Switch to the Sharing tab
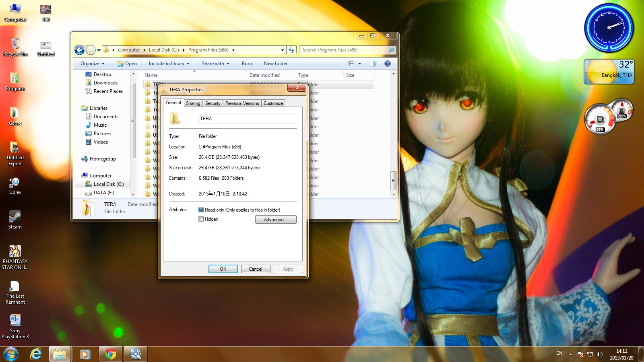 point(193,103)
